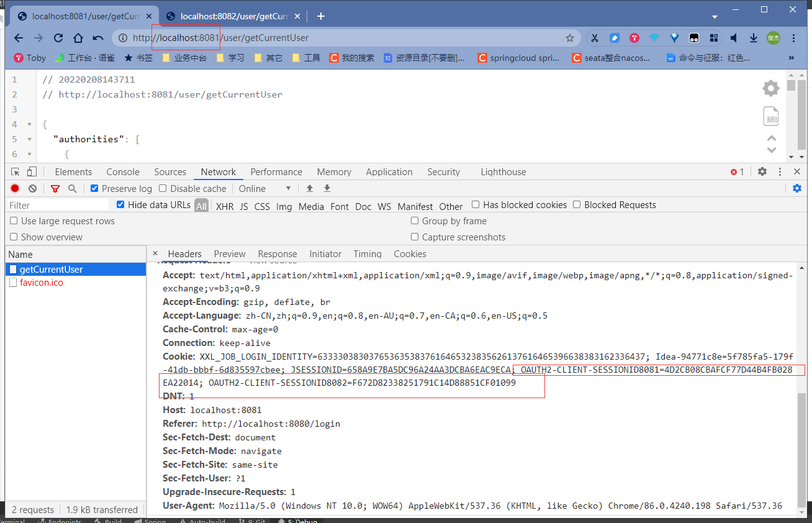812x523 pixels.
Task: Open the four-square grid extension
Action: (714, 38)
